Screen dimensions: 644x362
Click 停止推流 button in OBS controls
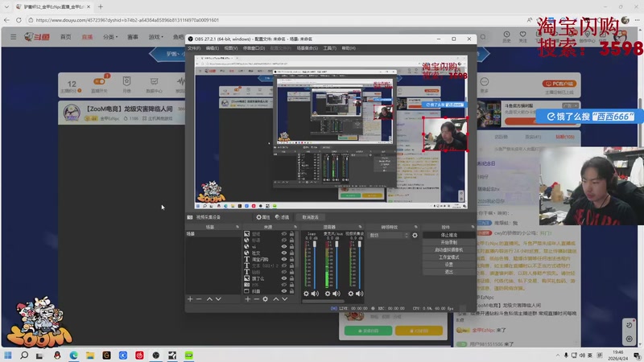449,235
